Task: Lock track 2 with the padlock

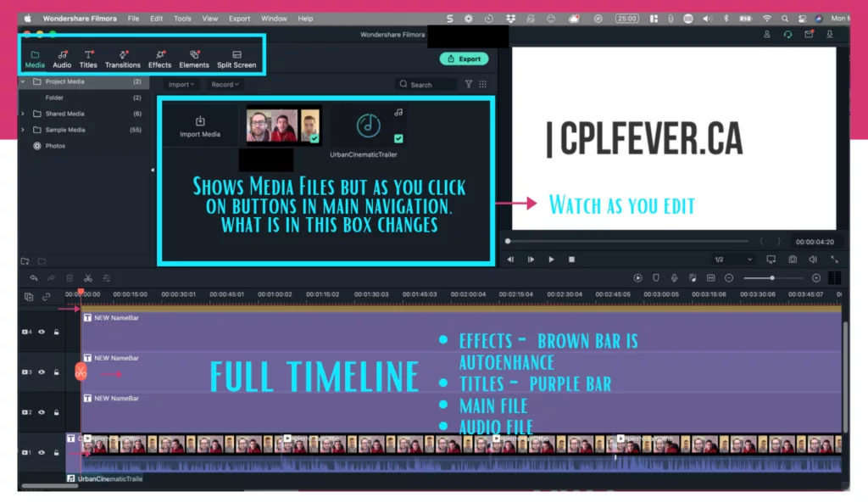Action: [57, 412]
